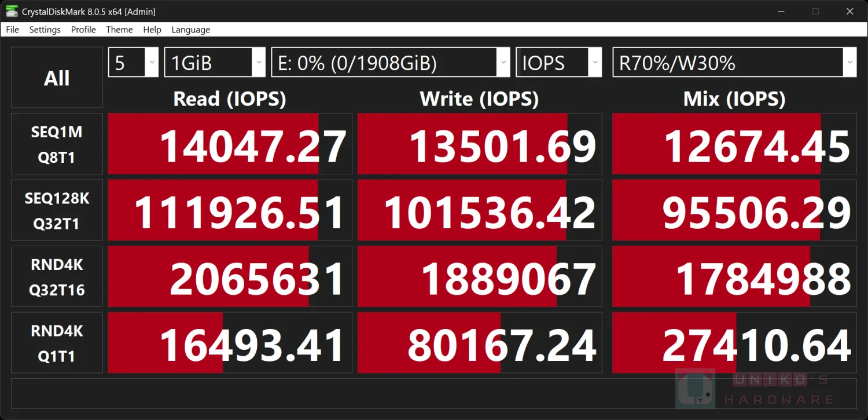The width and height of the screenshot is (868, 420).
Task: Open the Help menu
Action: click(x=152, y=30)
